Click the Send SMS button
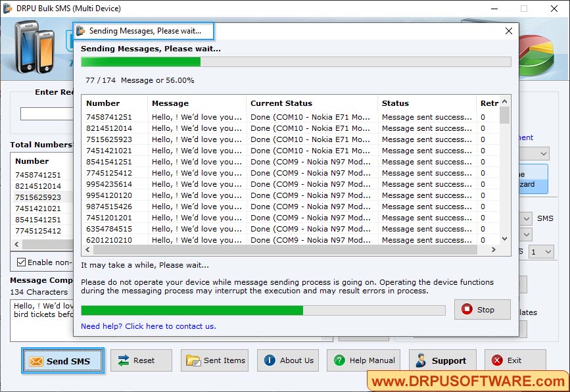This screenshot has height=392, width=570. tap(63, 360)
